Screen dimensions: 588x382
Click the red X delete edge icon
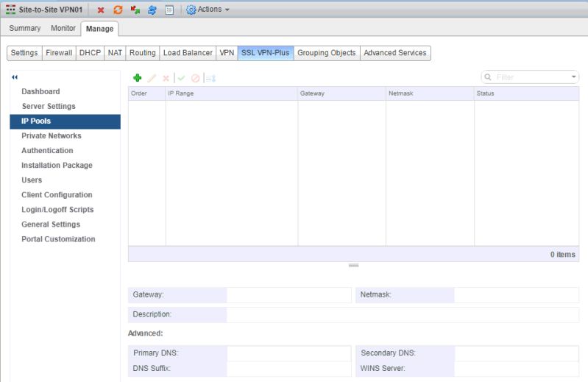click(x=101, y=10)
